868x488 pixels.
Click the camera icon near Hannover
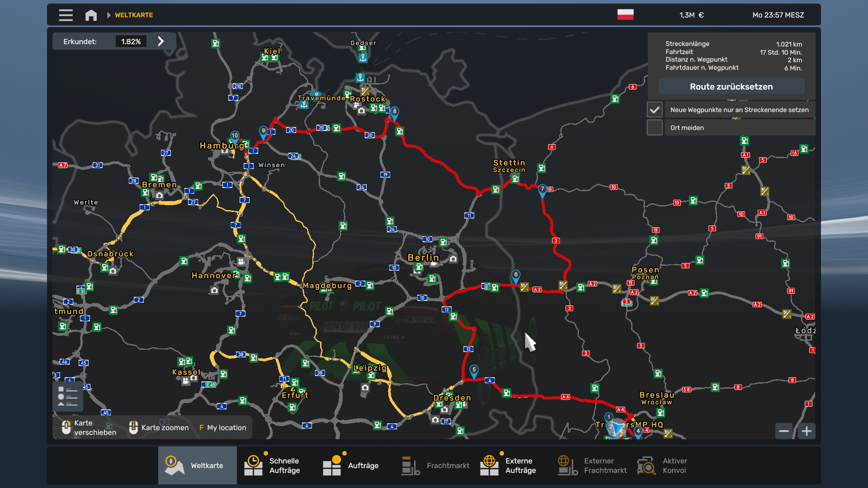click(214, 290)
